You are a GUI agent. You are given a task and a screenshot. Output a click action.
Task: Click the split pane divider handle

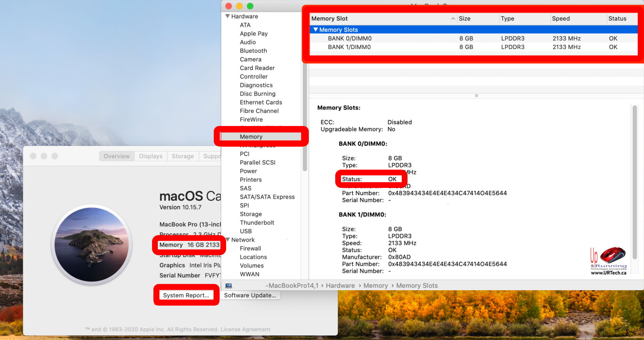click(x=476, y=96)
